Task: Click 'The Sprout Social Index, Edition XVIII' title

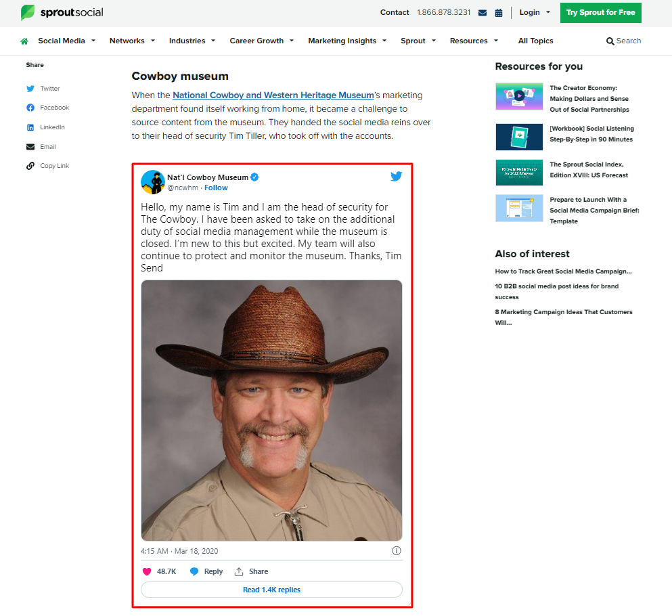Action: pyautogui.click(x=589, y=170)
